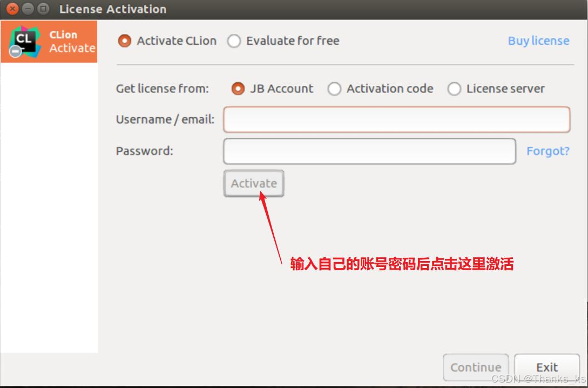Focus the Username / email input field
The width and height of the screenshot is (588, 388).
pos(397,119)
